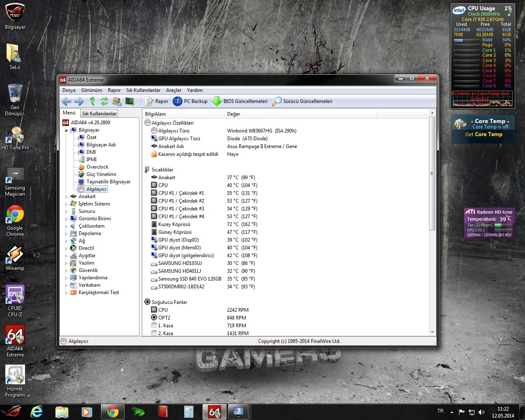525x420 pixels.
Task: Expand the Çokluortam tree node
Action: 66,226
